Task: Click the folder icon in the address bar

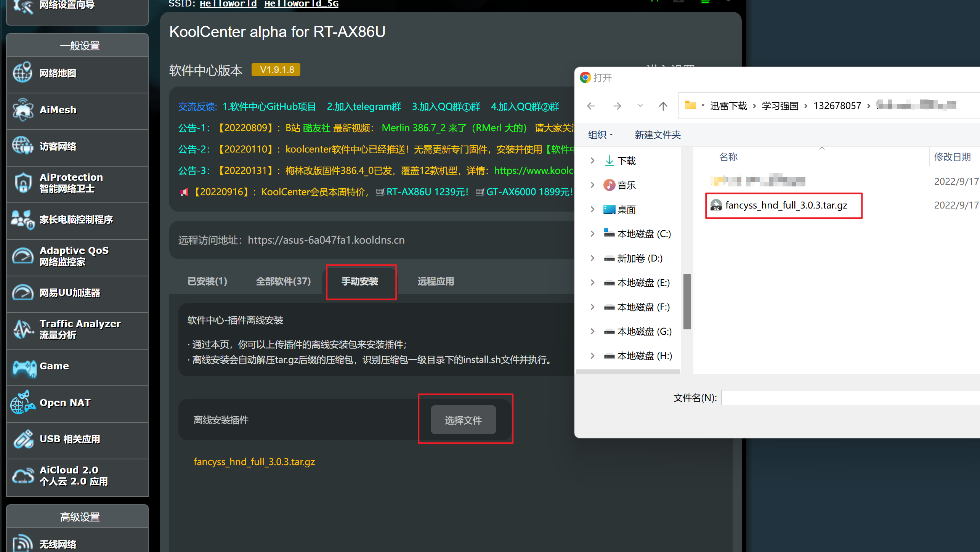Action: click(x=690, y=105)
